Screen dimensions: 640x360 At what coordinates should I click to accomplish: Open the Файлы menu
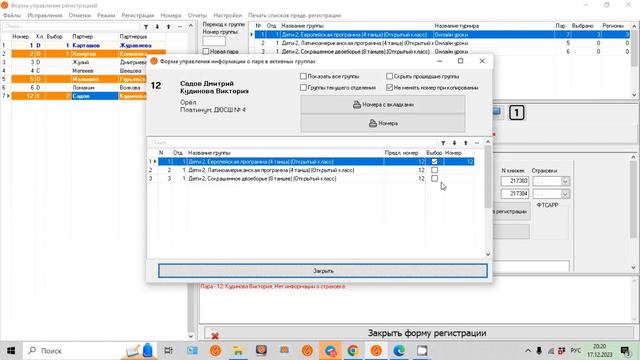(12, 16)
